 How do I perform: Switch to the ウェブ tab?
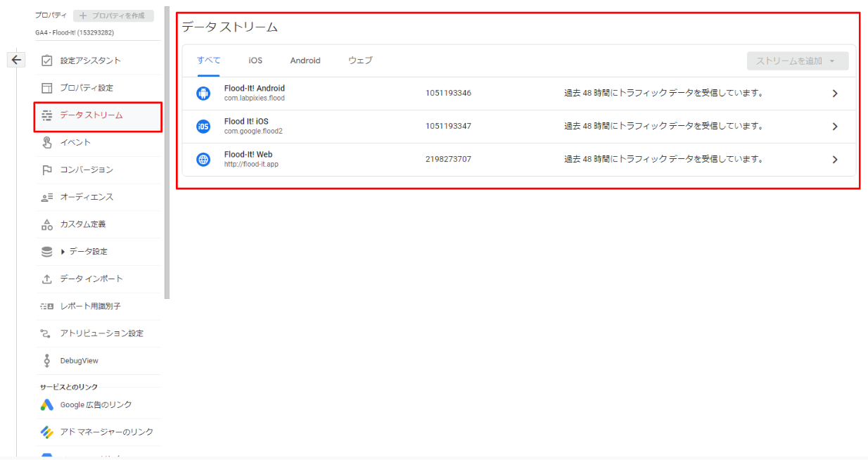[360, 60]
